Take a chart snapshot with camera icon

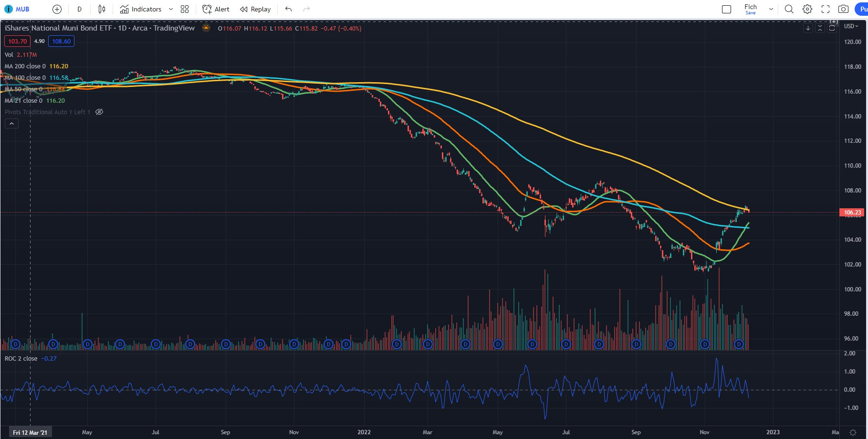(x=844, y=9)
